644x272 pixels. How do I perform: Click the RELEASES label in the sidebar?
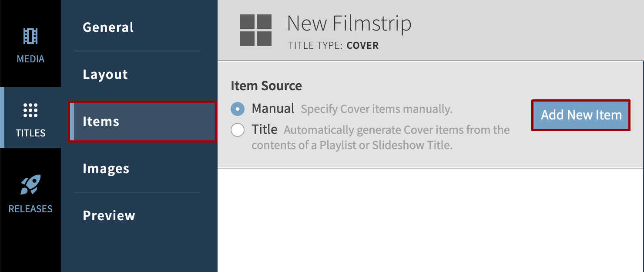coord(30,209)
